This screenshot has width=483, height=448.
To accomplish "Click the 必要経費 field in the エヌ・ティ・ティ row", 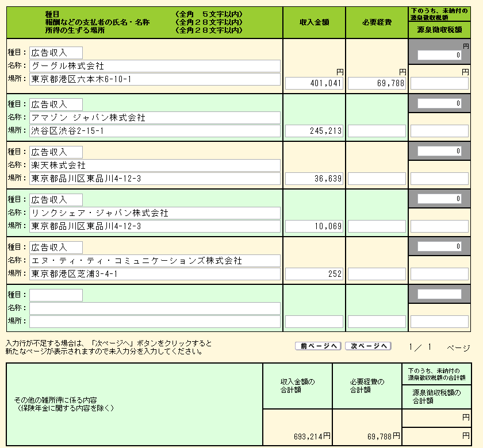I will [x=377, y=274].
